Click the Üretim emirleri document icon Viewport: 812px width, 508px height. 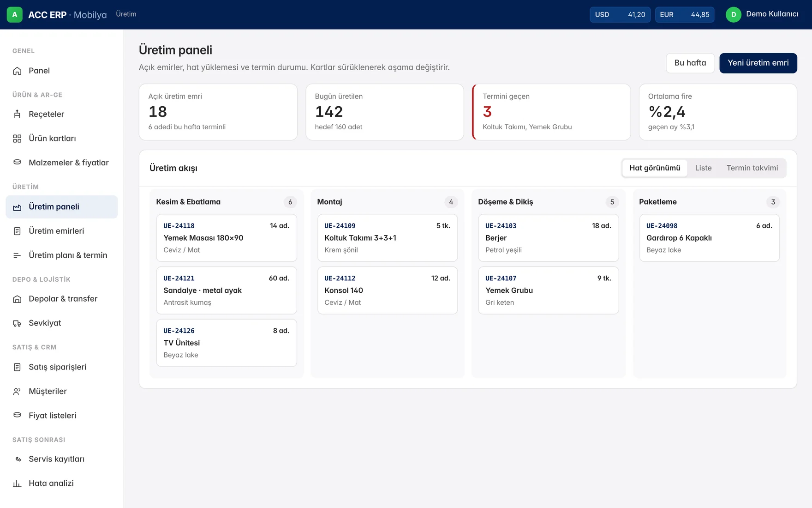[17, 231]
